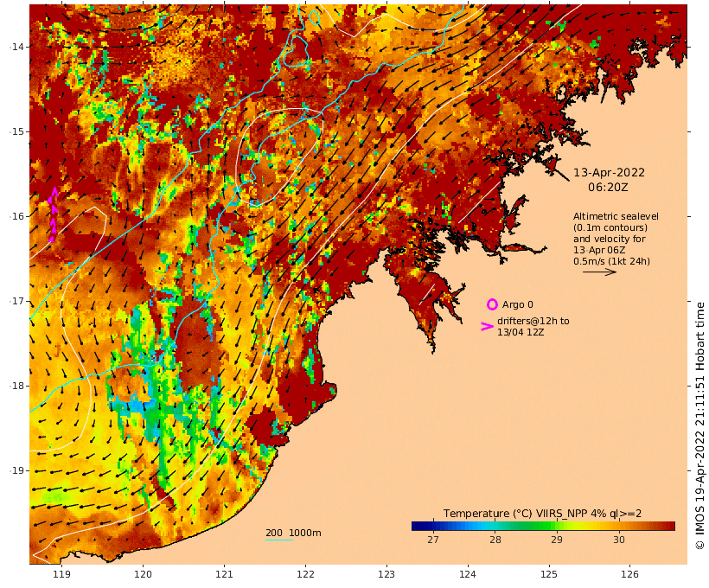Image resolution: width=709 pixels, height=588 pixels.
Task: Click the 30 tick on the colorbar
Action: pyautogui.click(x=618, y=540)
